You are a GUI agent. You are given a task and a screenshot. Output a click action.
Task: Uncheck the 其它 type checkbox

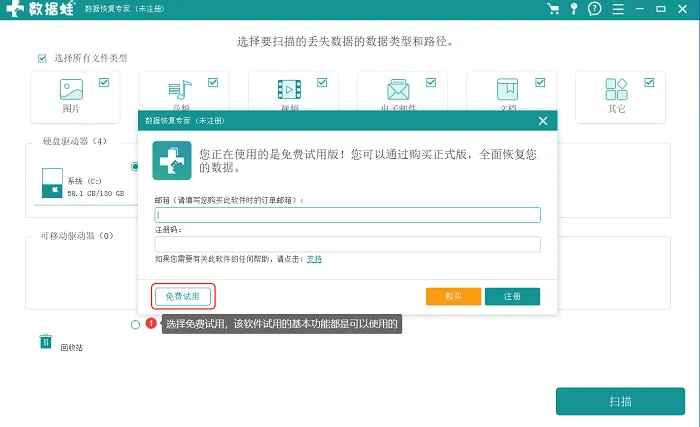[649, 83]
